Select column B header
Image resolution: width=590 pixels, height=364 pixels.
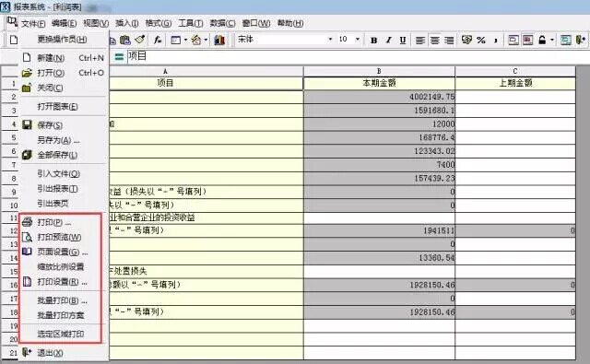[x=379, y=71]
